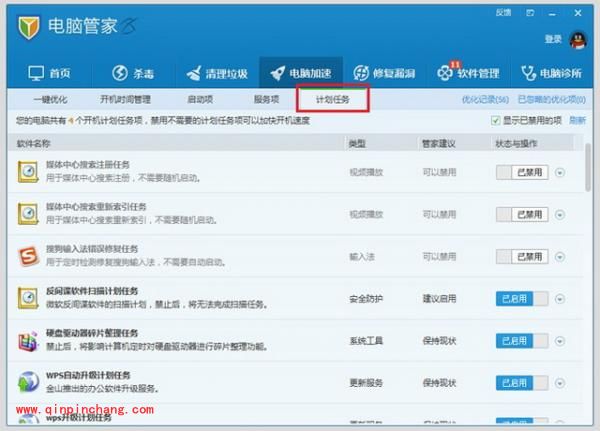Viewport: 600px width, 431px height.
Task: Click the WPS自动升级计划任务 icon
Action: (28, 382)
